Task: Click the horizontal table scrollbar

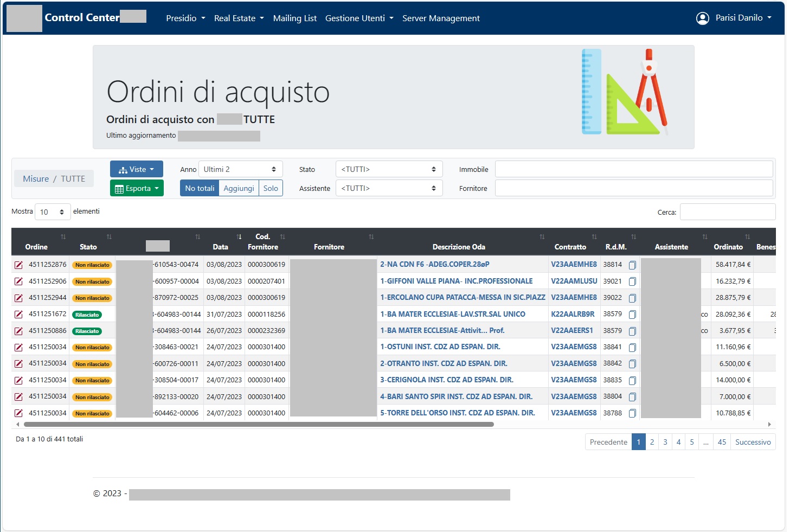Action: [x=259, y=425]
